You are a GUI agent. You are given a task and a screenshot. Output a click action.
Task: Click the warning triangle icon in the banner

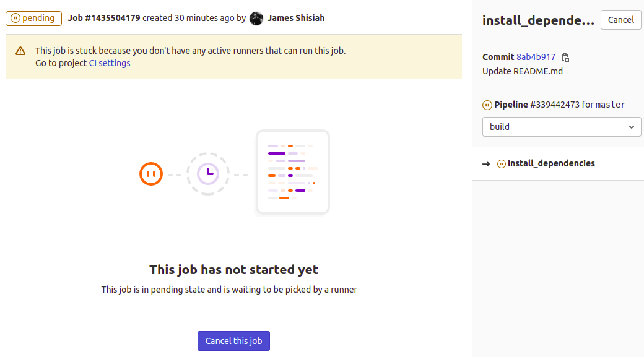(20, 51)
